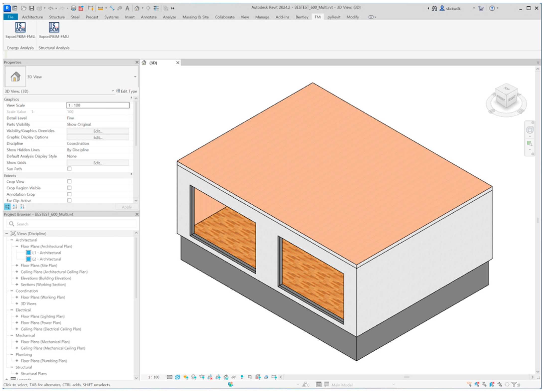Viewport: 544px width, 392px height.
Task: Collapse the Architectural tree node
Action: 12,240
